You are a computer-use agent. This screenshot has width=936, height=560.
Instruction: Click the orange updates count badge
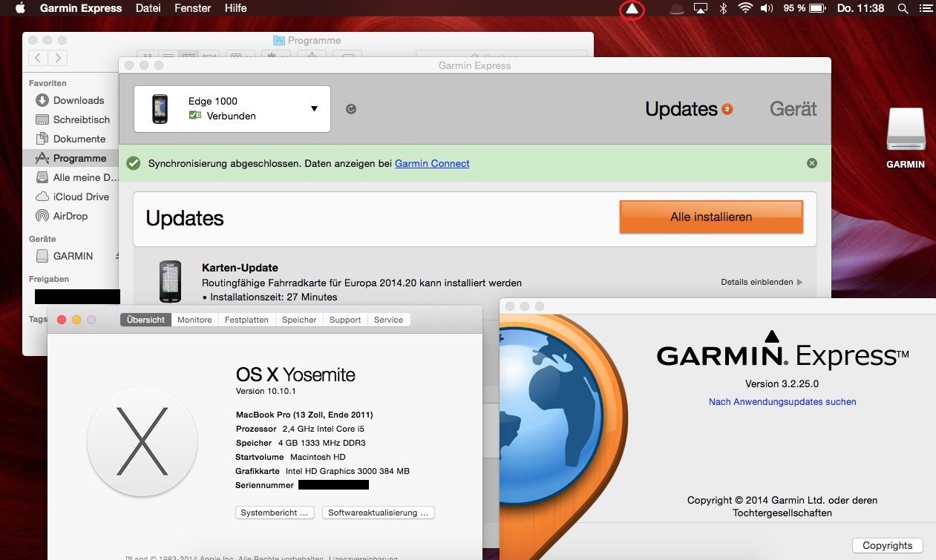coord(727,110)
